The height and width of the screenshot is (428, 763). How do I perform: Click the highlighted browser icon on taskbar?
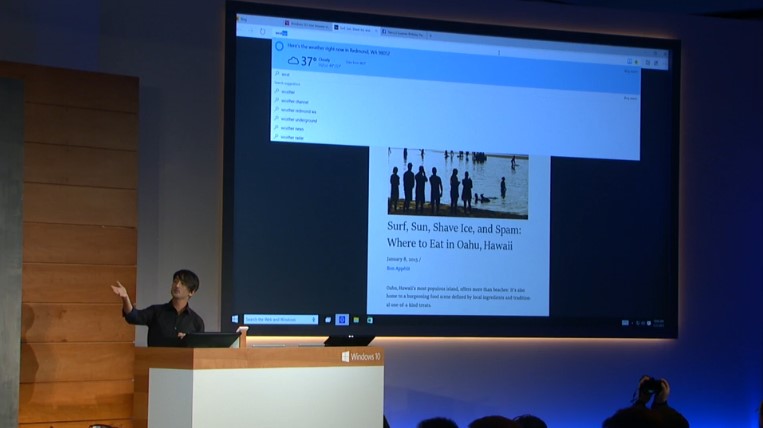tap(342, 320)
